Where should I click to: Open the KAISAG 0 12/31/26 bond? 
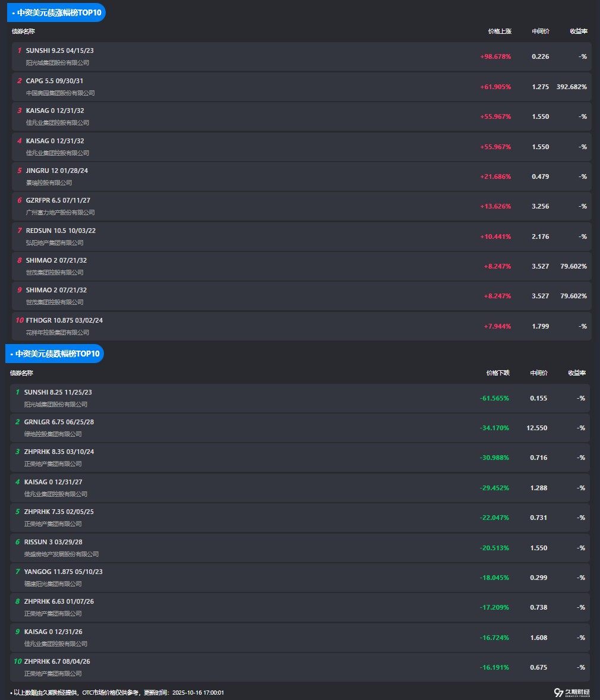(53, 632)
